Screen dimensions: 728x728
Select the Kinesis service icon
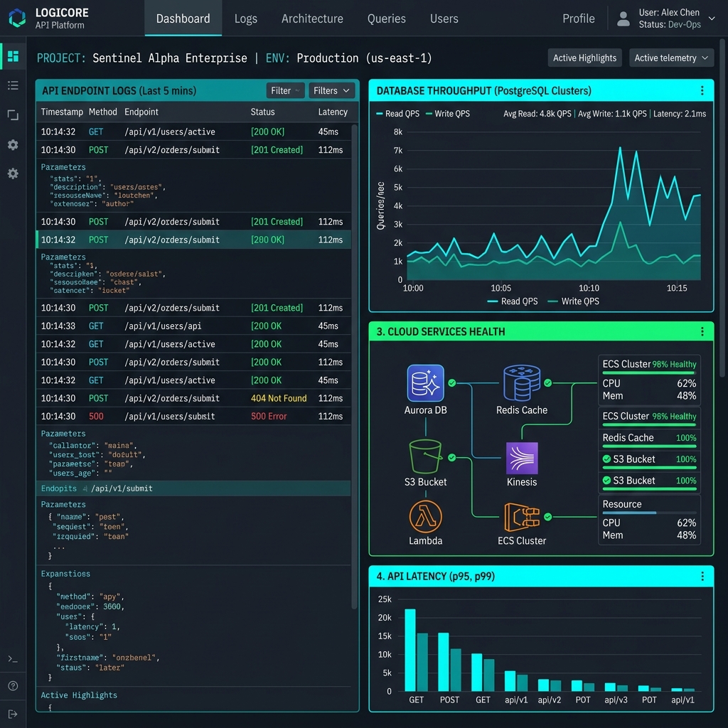pos(521,458)
